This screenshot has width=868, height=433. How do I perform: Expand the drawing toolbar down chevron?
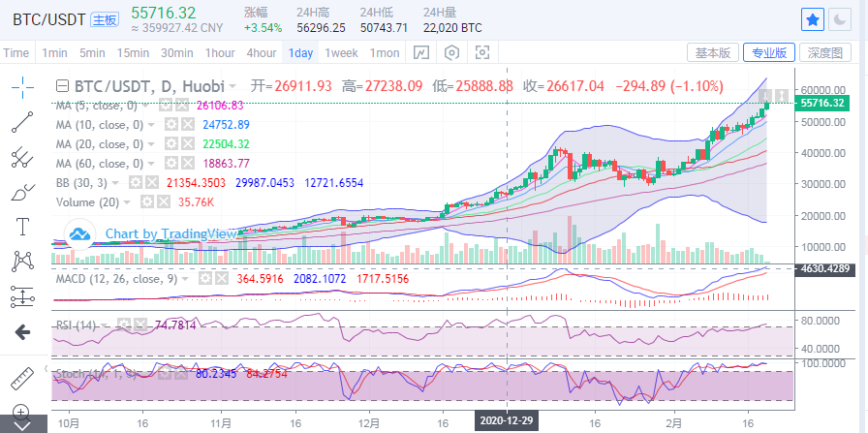click(22, 426)
